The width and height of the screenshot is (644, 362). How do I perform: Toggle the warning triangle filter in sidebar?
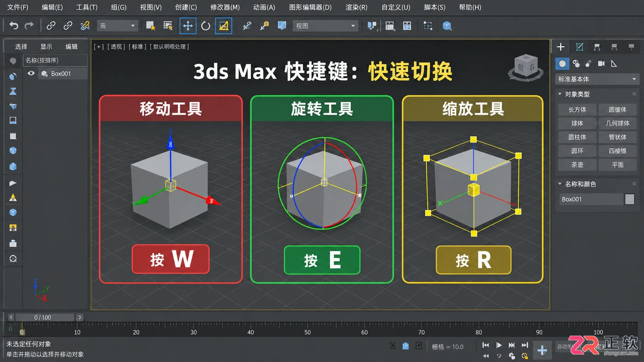tap(13, 198)
